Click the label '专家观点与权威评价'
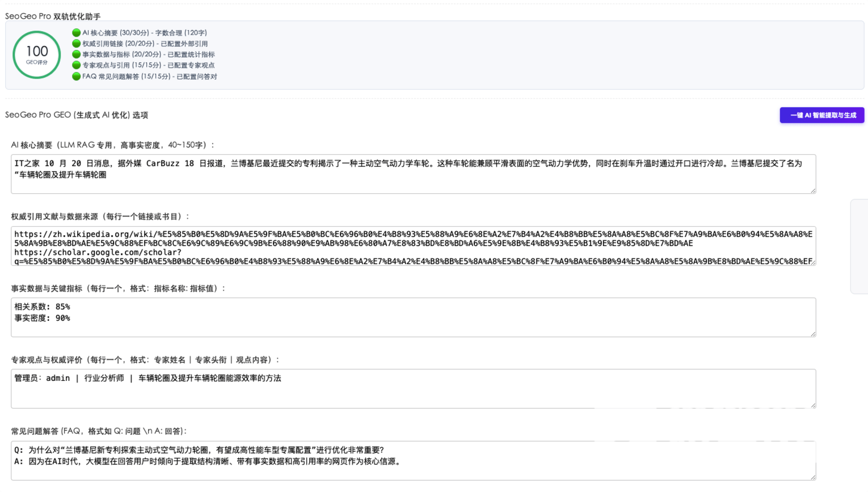Screen dimensions: 868x492 [47, 360]
